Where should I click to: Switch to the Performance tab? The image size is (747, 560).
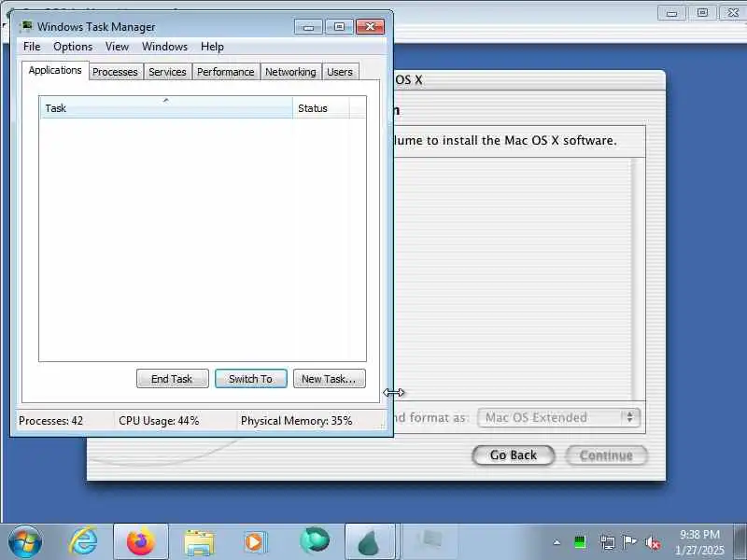[226, 72]
